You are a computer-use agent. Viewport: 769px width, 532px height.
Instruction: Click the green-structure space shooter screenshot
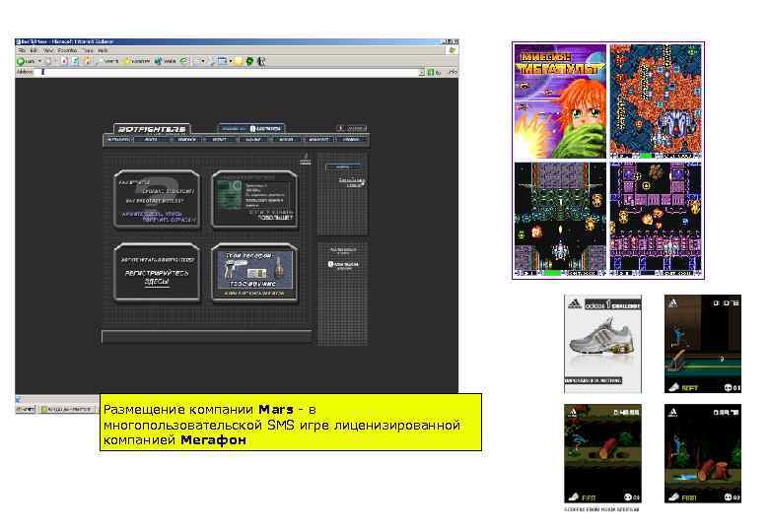pos(560,220)
